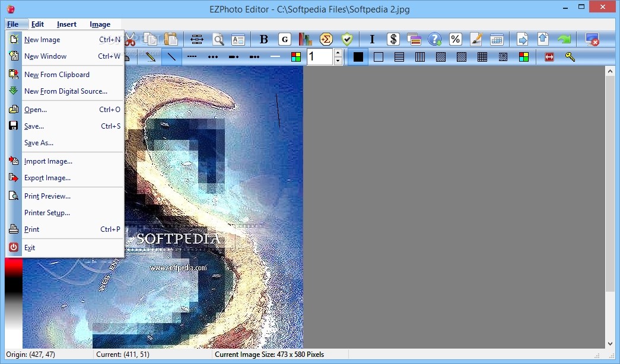The width and height of the screenshot is (620, 364).
Task: Open the Image menu
Action: point(100,24)
